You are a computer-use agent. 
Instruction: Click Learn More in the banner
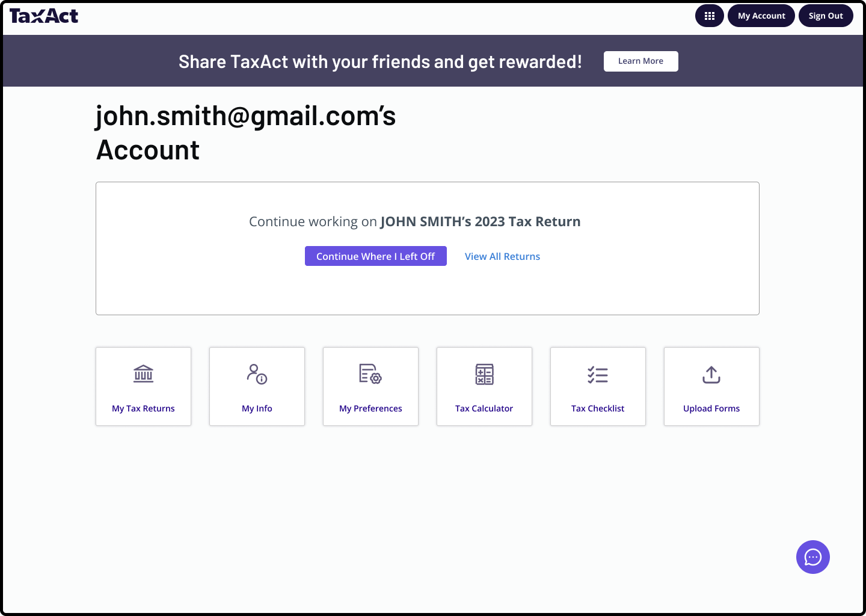[640, 61]
